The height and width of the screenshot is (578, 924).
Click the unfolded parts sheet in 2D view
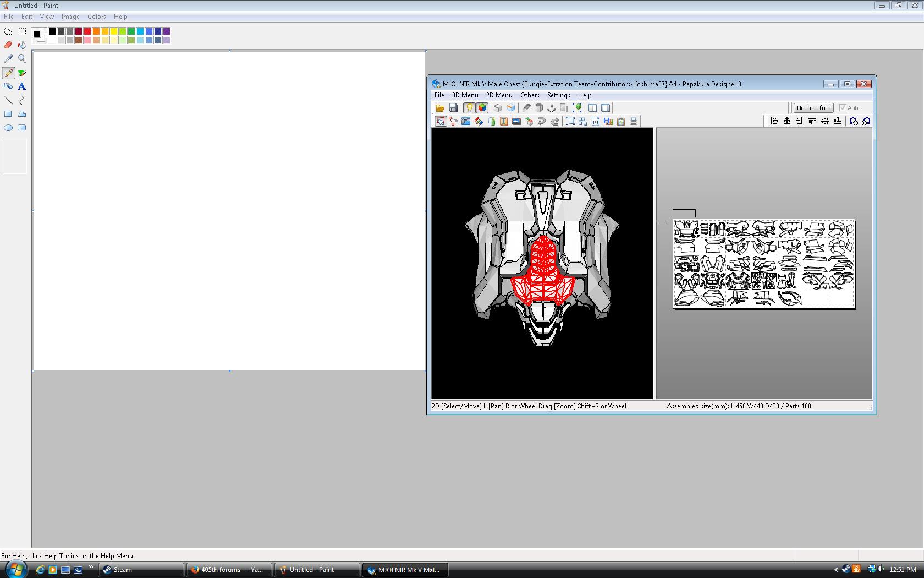pyautogui.click(x=764, y=264)
